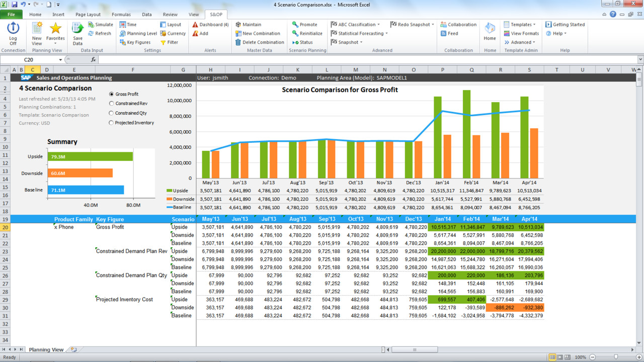Click the orange Downside summary bar
This screenshot has width=644, height=362.
[80, 173]
